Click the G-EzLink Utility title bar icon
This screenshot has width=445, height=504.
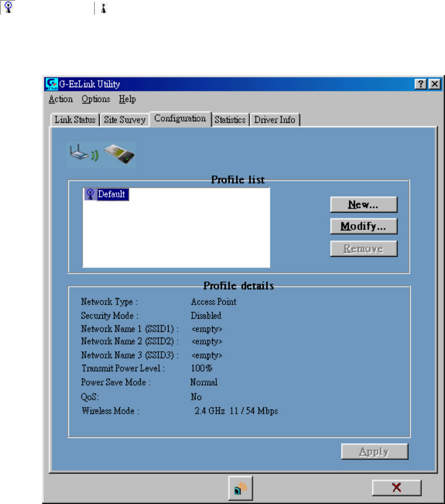click(51, 84)
